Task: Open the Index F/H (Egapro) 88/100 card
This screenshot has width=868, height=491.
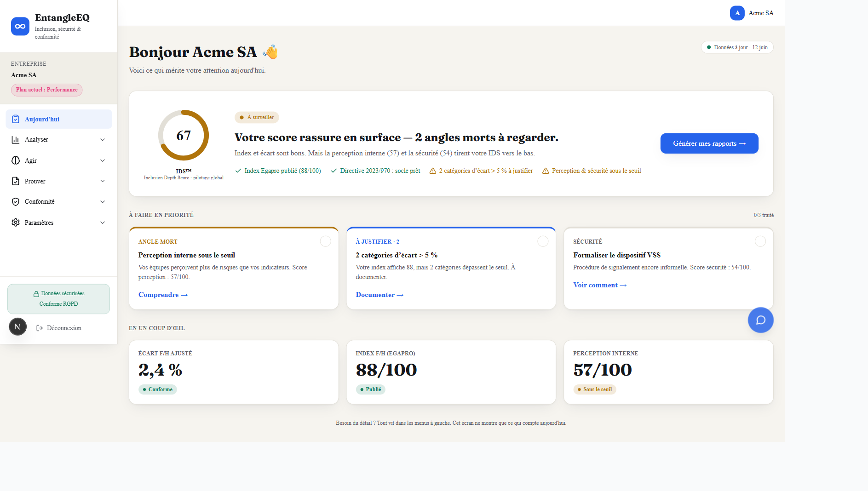Action: click(451, 372)
